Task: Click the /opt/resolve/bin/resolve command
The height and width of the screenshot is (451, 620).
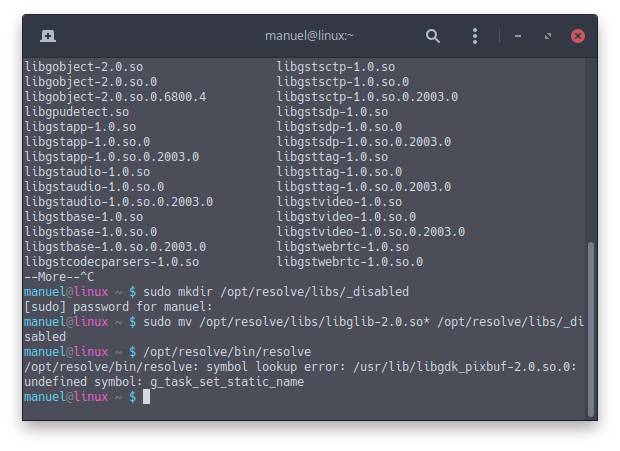Action: tap(227, 352)
